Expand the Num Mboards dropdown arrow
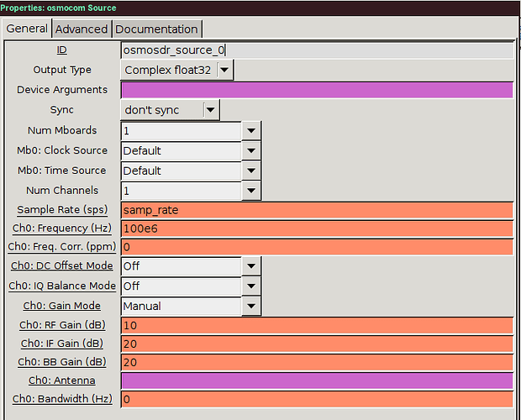Viewport: 521px width, 420px height. pyautogui.click(x=251, y=131)
